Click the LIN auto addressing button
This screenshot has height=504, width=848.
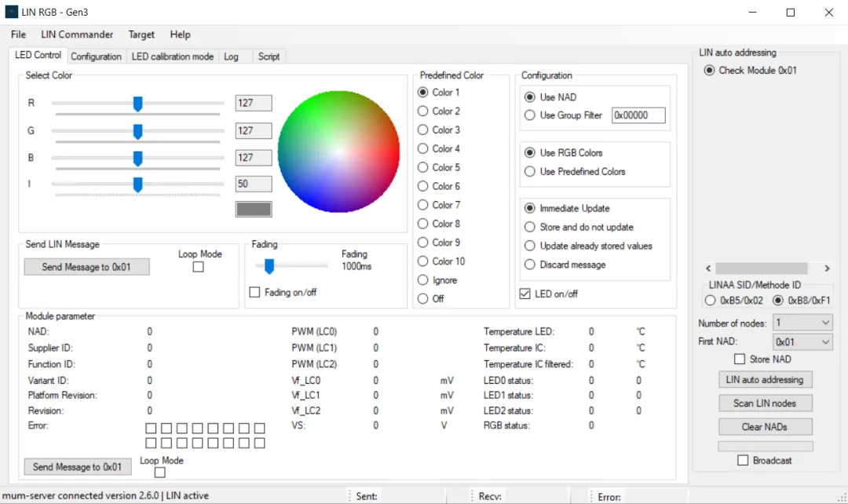click(x=765, y=380)
